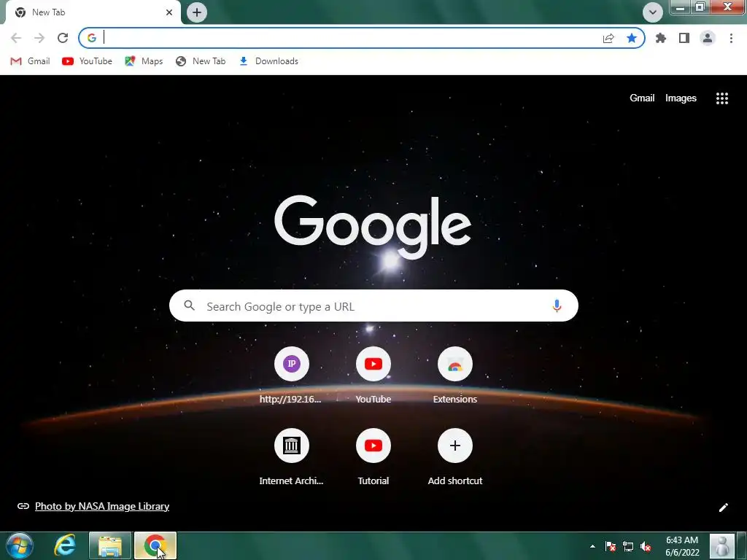Open Windows Explorer from the taskbar
The image size is (747, 560).
110,545
